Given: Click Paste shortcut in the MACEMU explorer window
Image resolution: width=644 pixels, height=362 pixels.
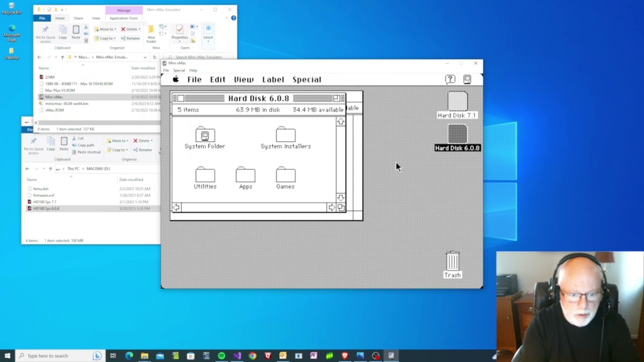Looking at the screenshot, I should [86, 152].
